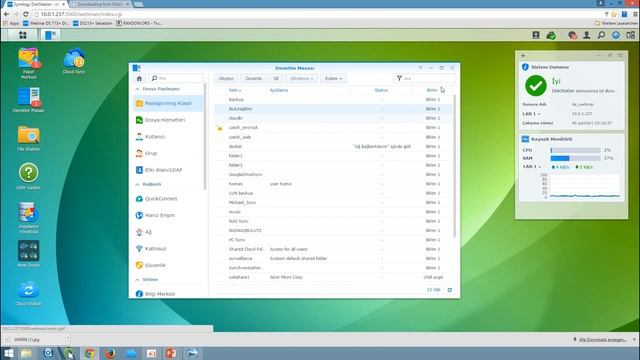Select the surveillance folder row
The image size is (640, 360).
[333, 259]
